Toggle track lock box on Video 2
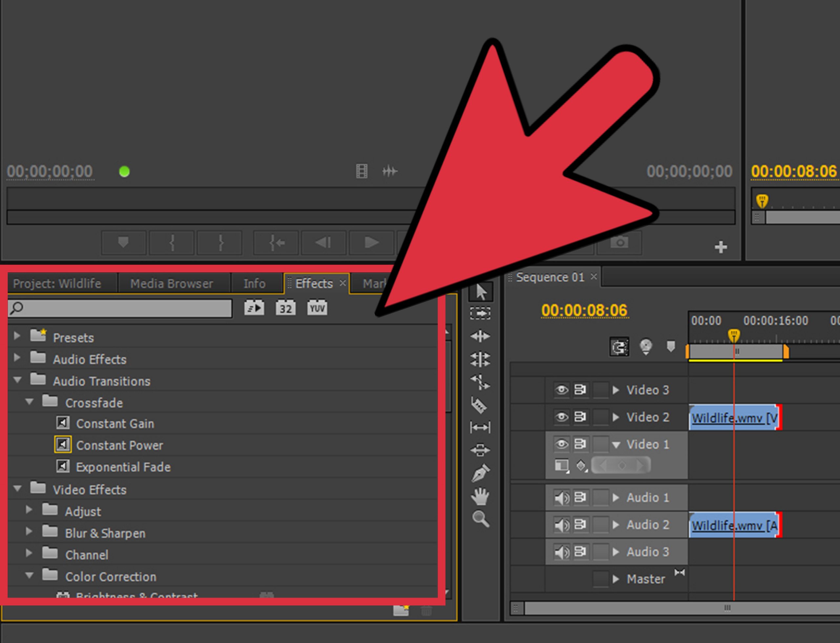Viewport: 840px width, 643px height. click(x=600, y=417)
